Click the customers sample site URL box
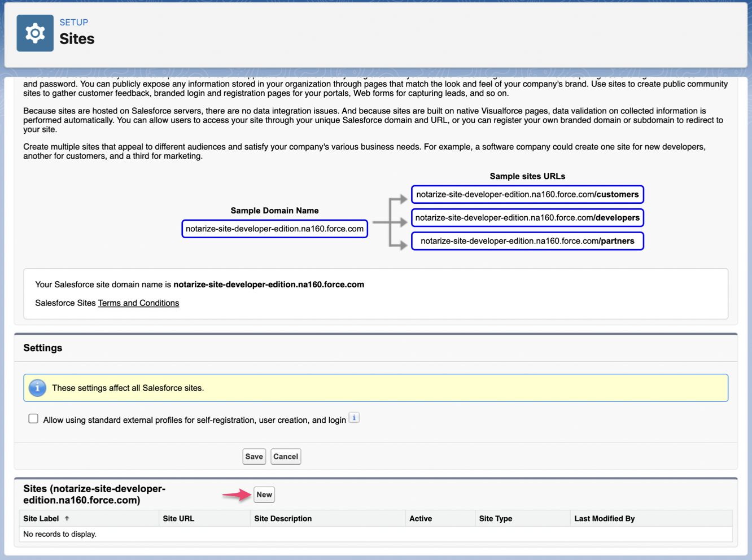This screenshot has width=752, height=560. [527, 194]
